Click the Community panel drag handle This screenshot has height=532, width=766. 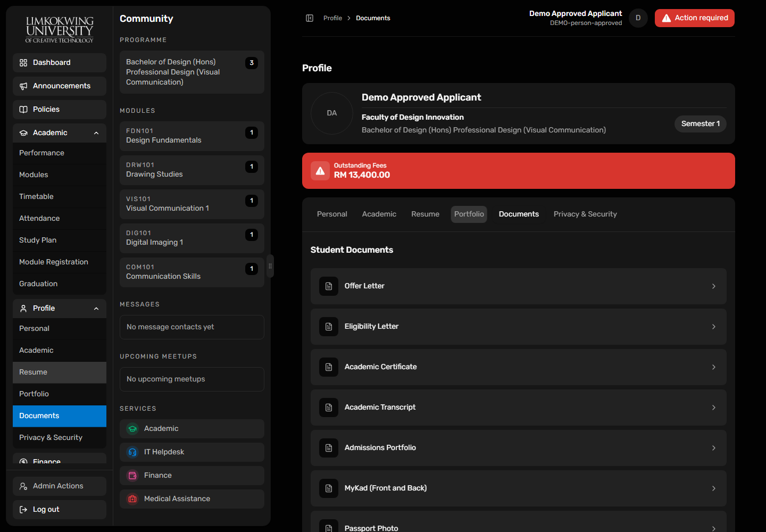pos(270,266)
